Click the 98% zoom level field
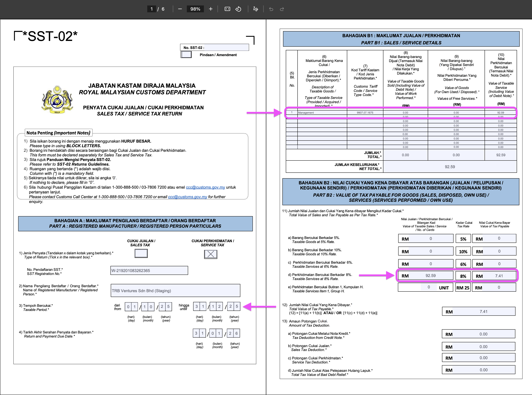Screen dimensions: 532x395 [195, 9]
